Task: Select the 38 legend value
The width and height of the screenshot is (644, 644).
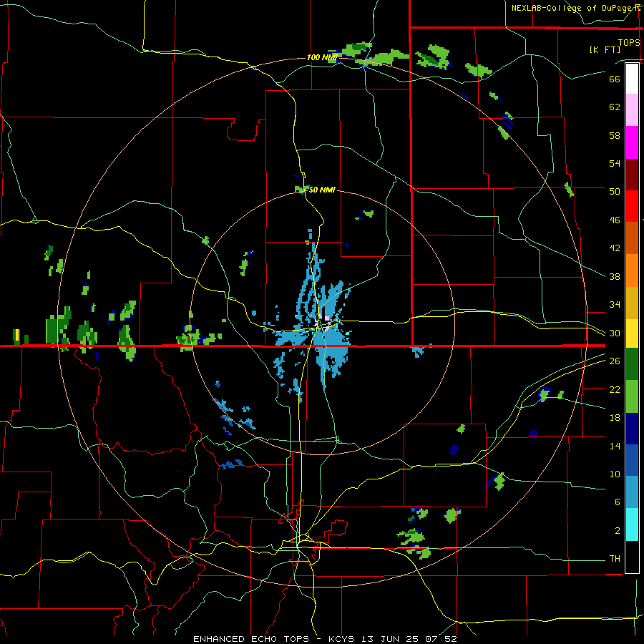Action: point(615,276)
